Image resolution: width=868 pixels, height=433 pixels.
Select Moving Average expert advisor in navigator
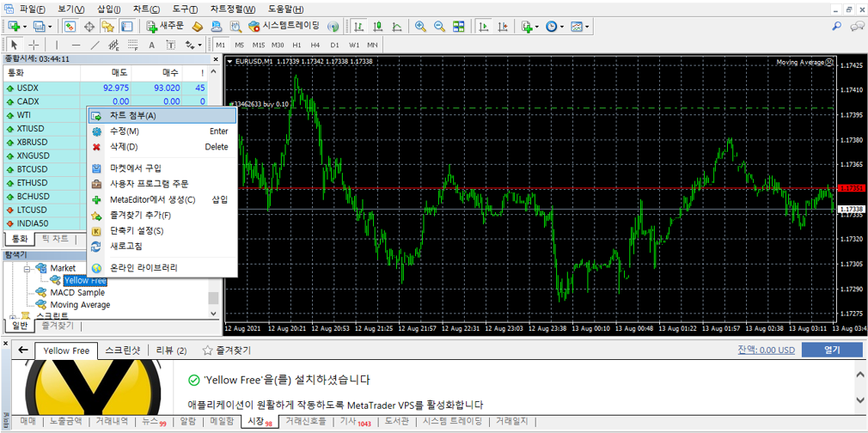click(x=80, y=304)
